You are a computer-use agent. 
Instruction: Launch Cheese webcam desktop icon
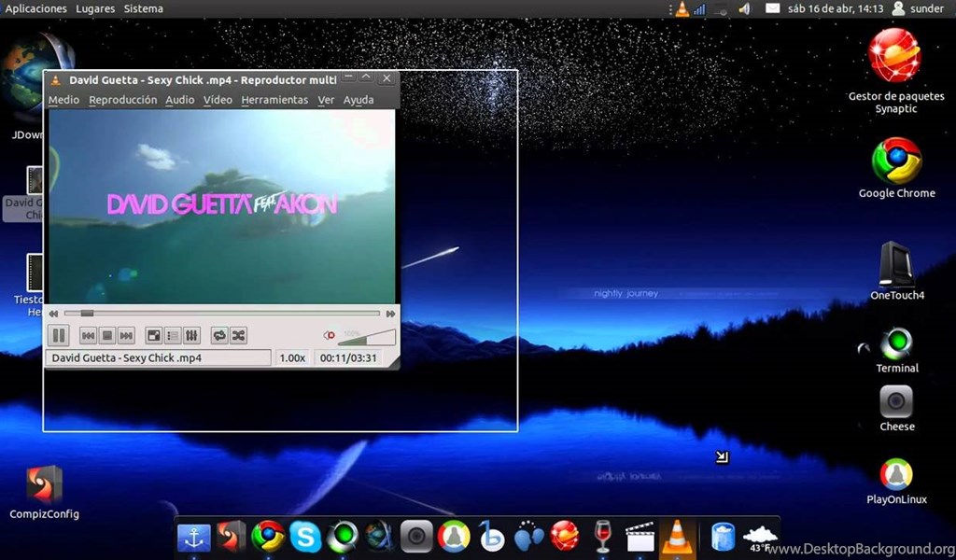(x=897, y=408)
